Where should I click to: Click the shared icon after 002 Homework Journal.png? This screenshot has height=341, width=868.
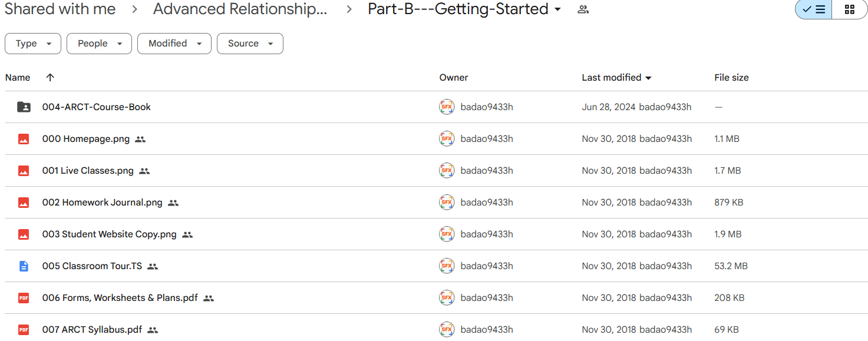click(x=173, y=203)
